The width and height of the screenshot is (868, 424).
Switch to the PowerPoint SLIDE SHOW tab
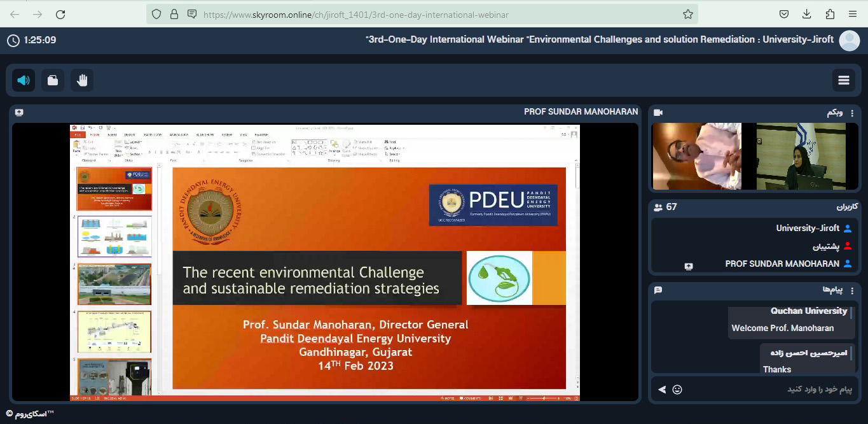[205, 135]
